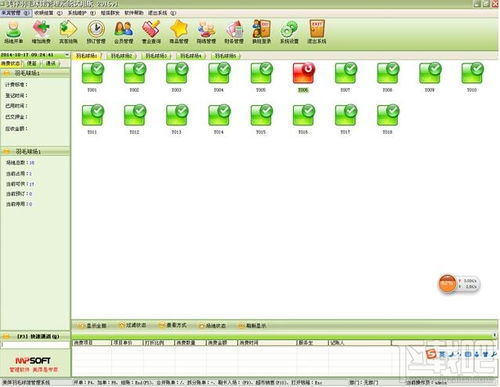The height and width of the screenshot is (387, 500).
Task: Collapse the 羽毛球场1 statistics panel header
Action: 35,152
